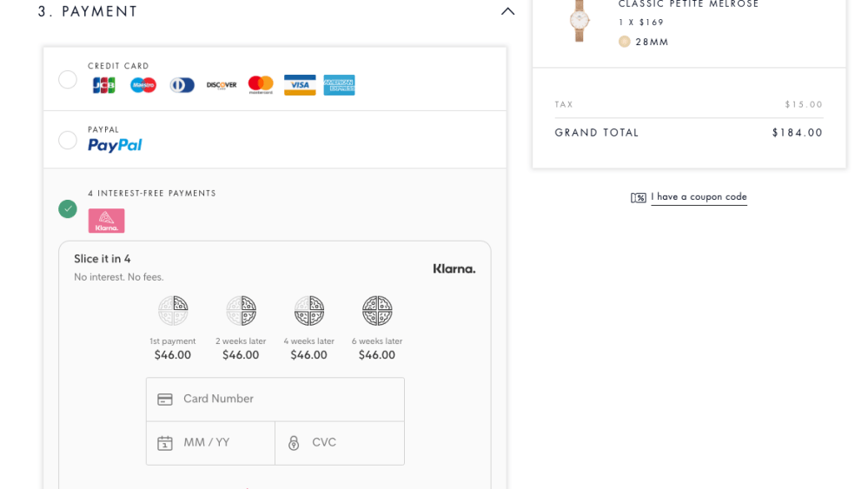Select the PayPal radio button
This screenshot has width=868, height=489.
pyautogui.click(x=68, y=140)
